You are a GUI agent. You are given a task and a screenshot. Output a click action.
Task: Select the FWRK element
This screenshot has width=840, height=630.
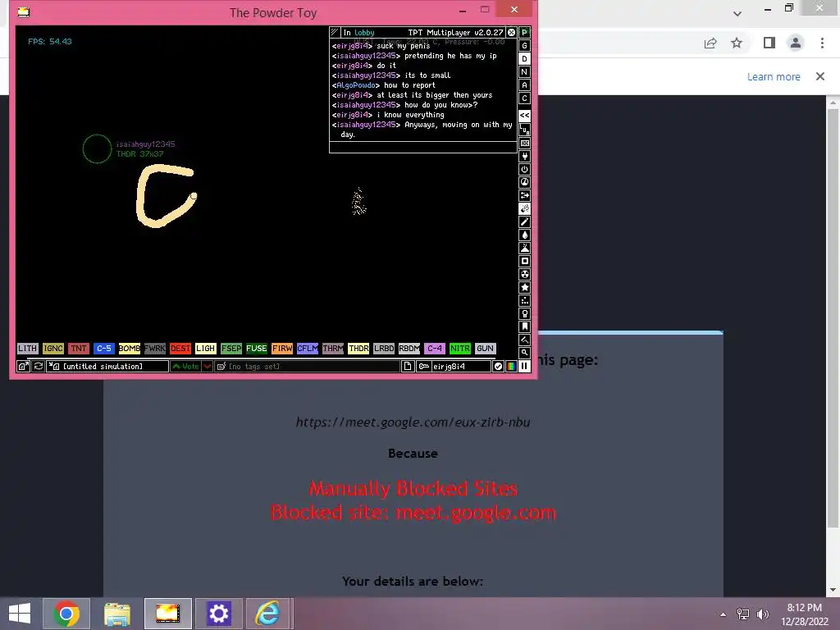(x=155, y=348)
